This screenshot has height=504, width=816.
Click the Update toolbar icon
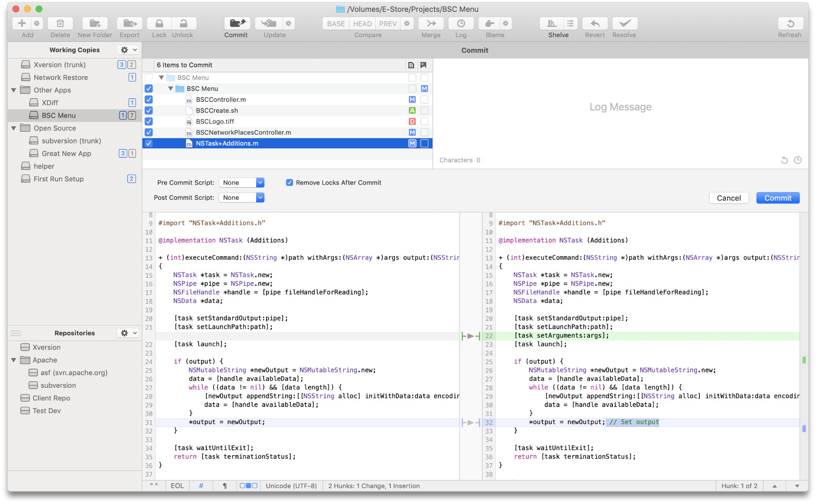[268, 24]
